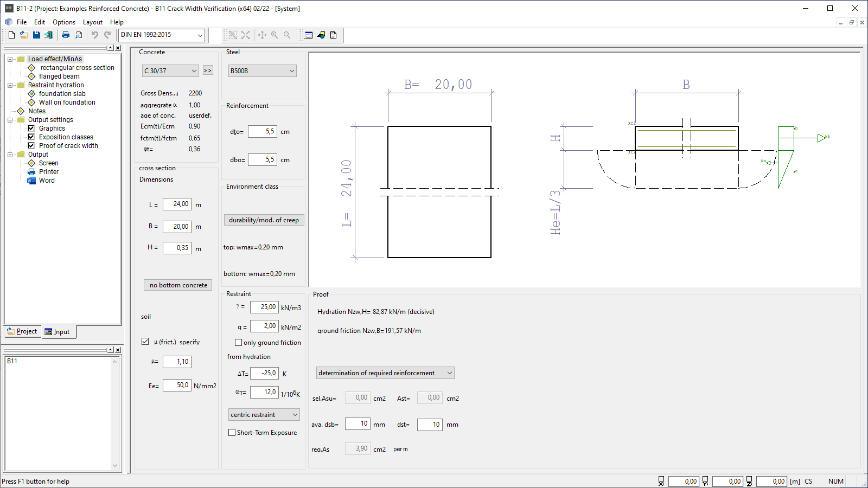
Task: Click the >> button beside concrete class
Action: (x=208, y=70)
